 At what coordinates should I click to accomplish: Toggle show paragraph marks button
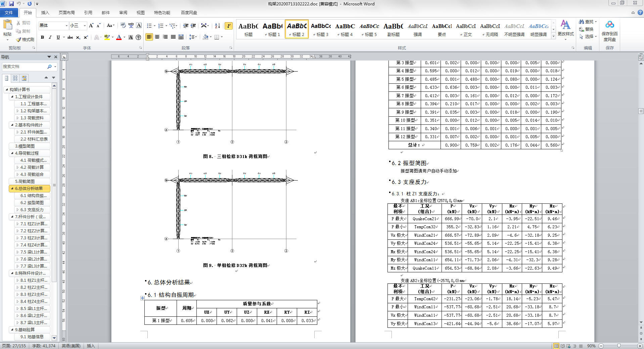[229, 26]
